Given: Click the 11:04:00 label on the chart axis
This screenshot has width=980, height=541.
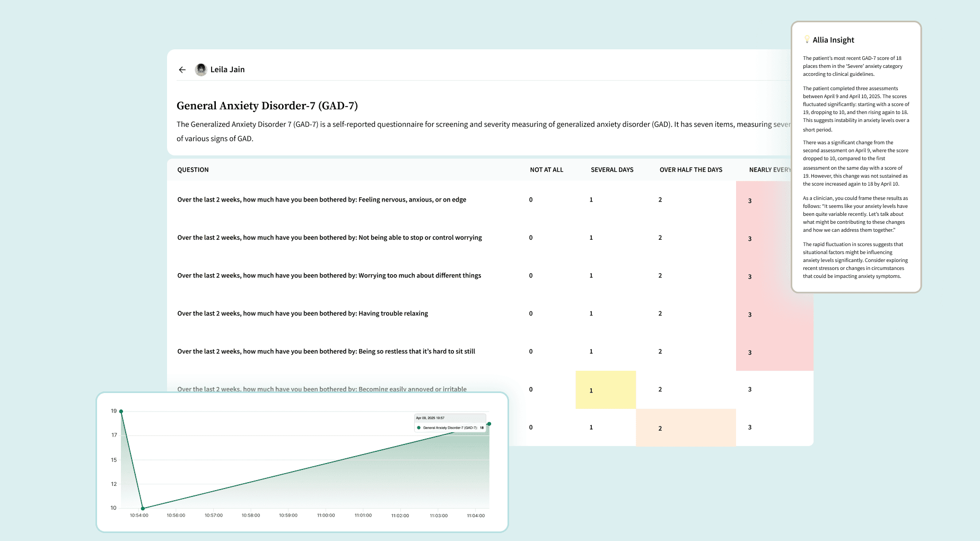Looking at the screenshot, I should pyautogui.click(x=476, y=516).
